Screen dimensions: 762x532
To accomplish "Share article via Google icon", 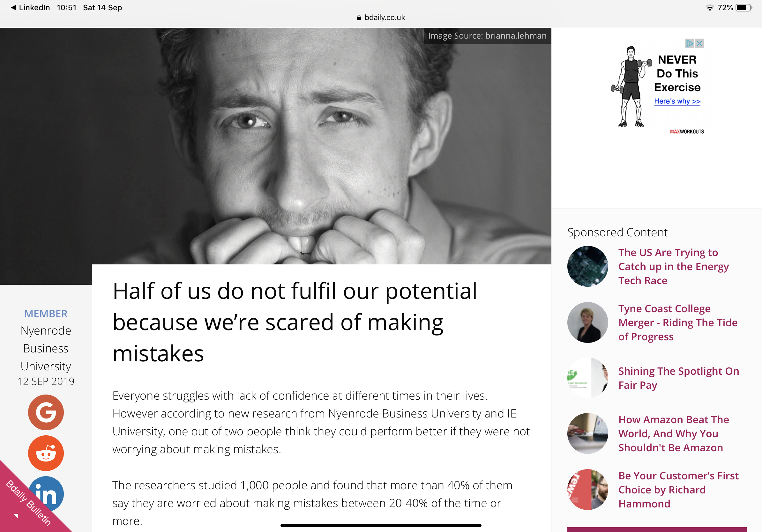I will [46, 412].
